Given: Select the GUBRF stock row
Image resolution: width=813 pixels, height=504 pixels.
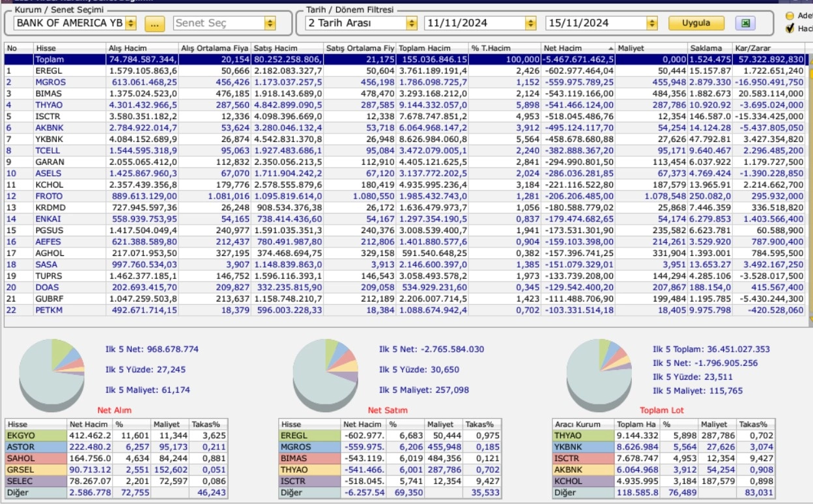Looking at the screenshot, I should pyautogui.click(x=405, y=298).
